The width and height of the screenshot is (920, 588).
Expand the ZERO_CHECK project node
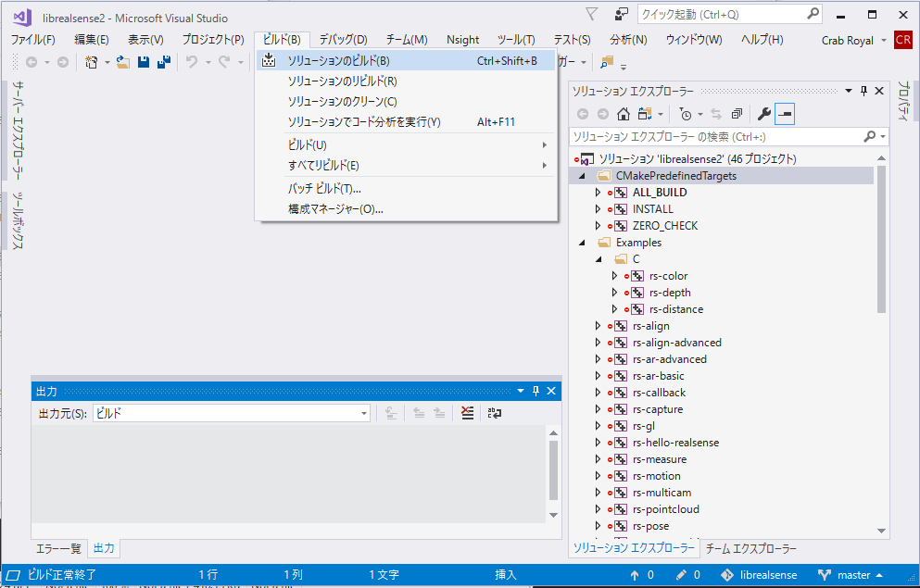point(598,226)
